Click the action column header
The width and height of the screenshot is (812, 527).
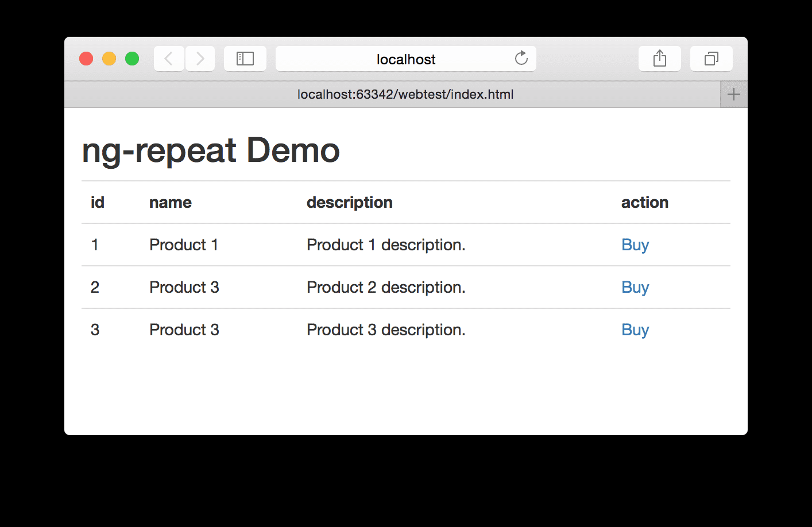pyautogui.click(x=644, y=203)
